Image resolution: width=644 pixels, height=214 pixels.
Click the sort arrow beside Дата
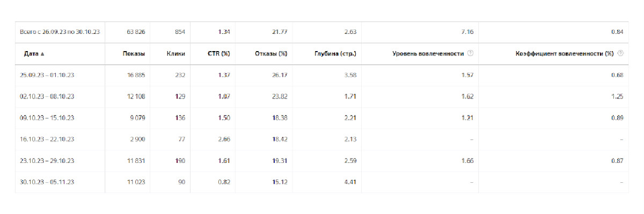coord(42,54)
